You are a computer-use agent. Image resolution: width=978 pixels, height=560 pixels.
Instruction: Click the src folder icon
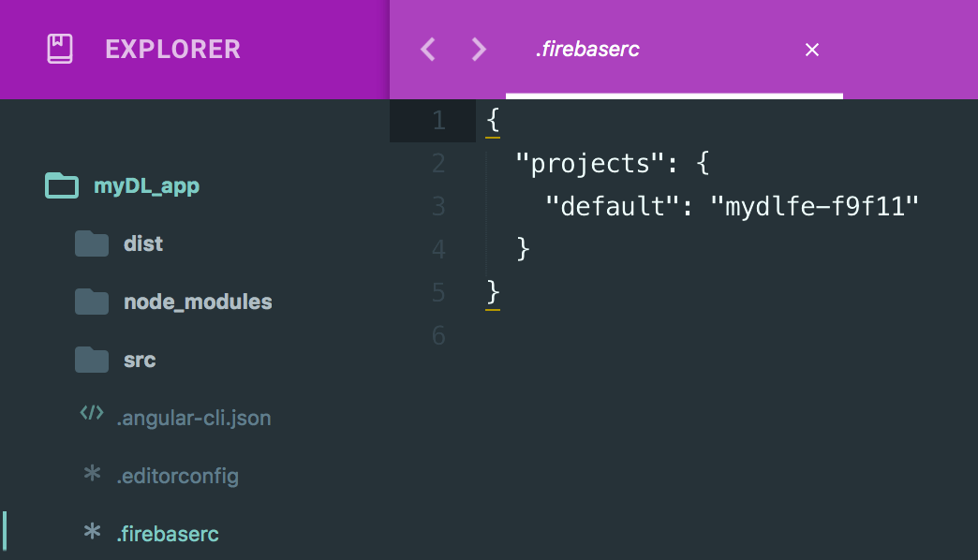click(x=92, y=360)
